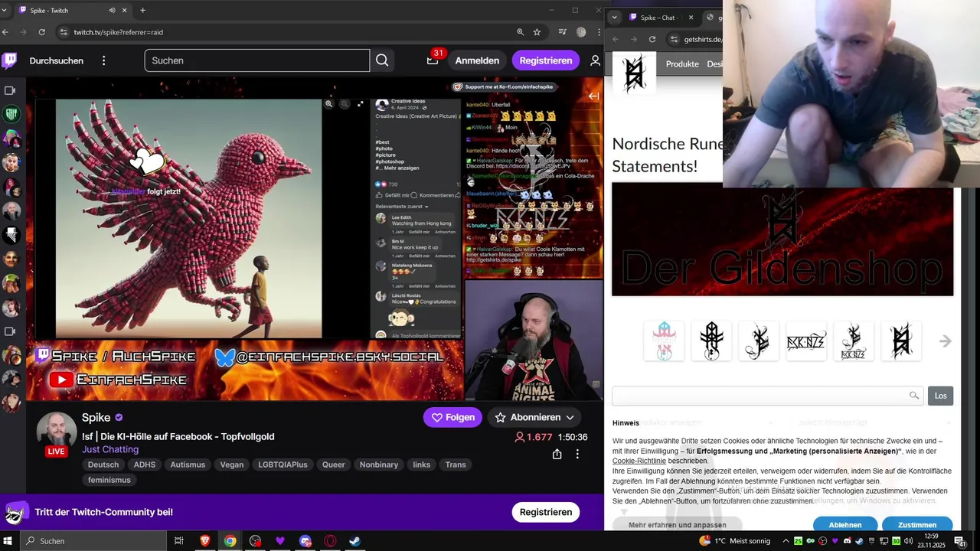Click Mehr erfahren und anpassen
Image resolution: width=980 pixels, height=551 pixels.
[x=678, y=525]
